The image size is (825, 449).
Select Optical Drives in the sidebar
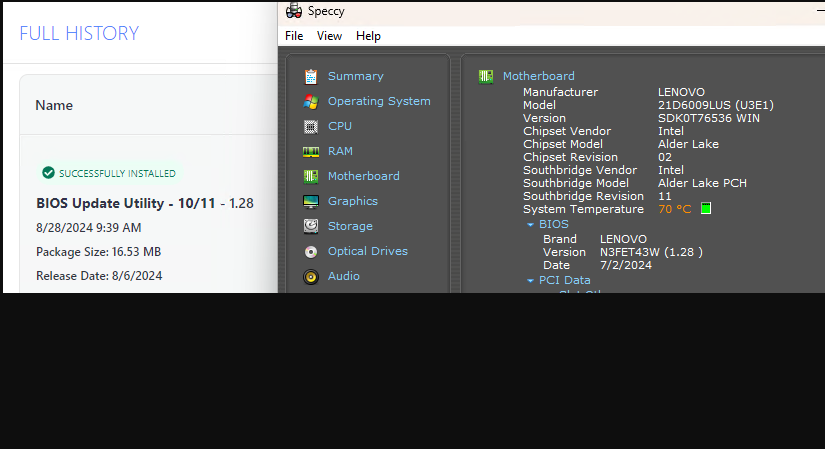[368, 251]
